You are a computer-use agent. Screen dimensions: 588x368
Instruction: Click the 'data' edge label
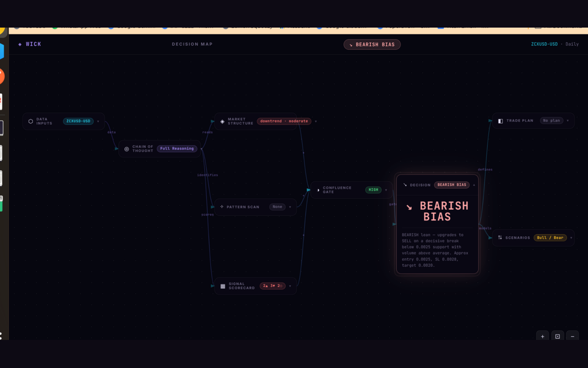(112, 132)
